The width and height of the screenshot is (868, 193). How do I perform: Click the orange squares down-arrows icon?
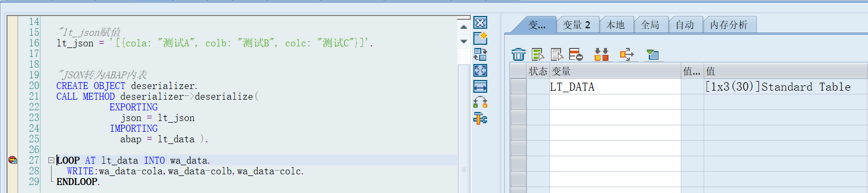point(602,54)
